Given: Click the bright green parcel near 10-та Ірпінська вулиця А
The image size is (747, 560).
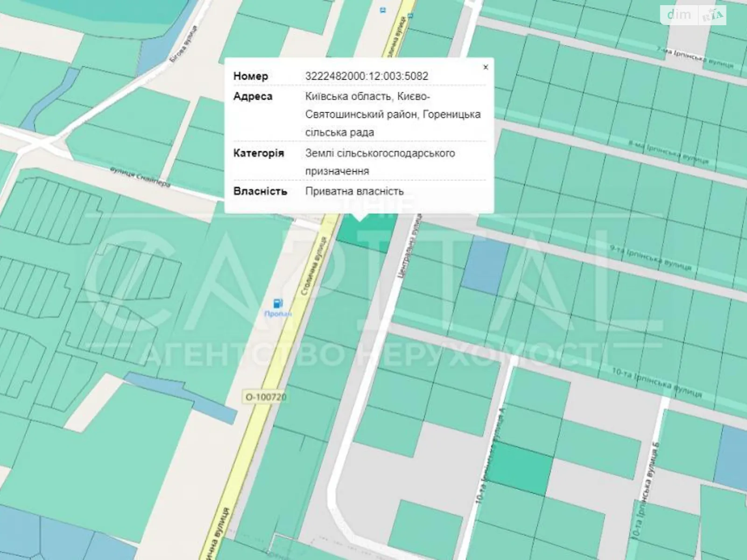Looking at the screenshot, I should click(519, 469).
